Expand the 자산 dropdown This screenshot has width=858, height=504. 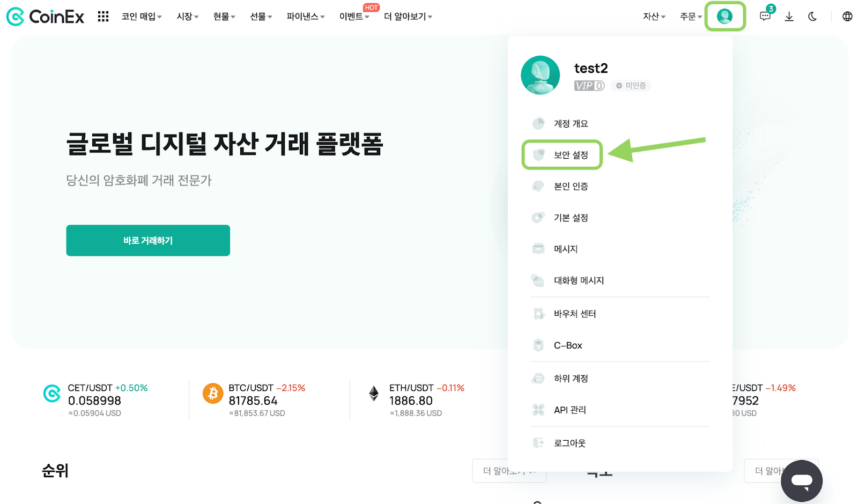654,17
